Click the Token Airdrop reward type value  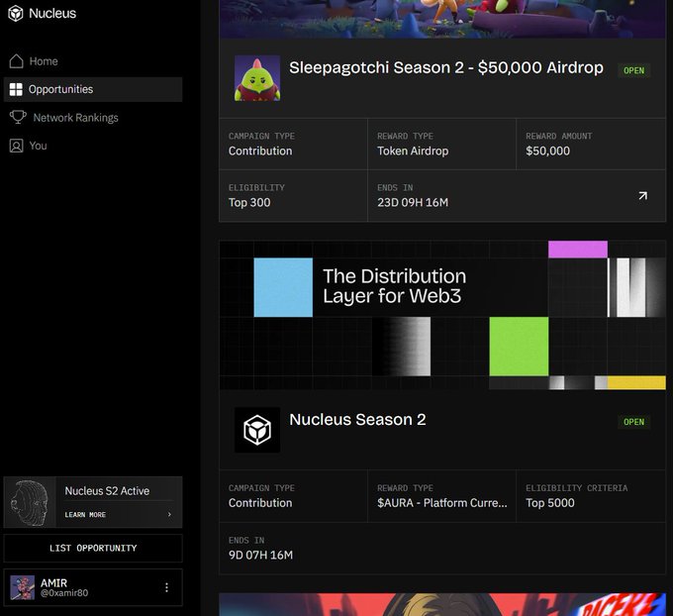(413, 151)
